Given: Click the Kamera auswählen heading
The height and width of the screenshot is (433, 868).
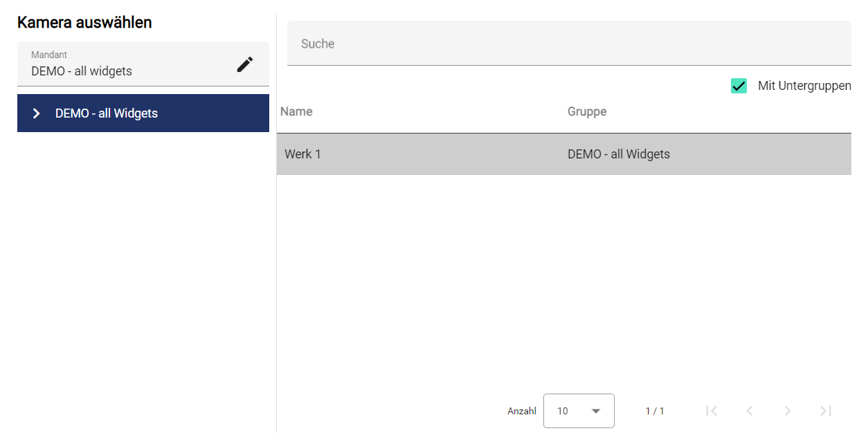Looking at the screenshot, I should 84,22.
